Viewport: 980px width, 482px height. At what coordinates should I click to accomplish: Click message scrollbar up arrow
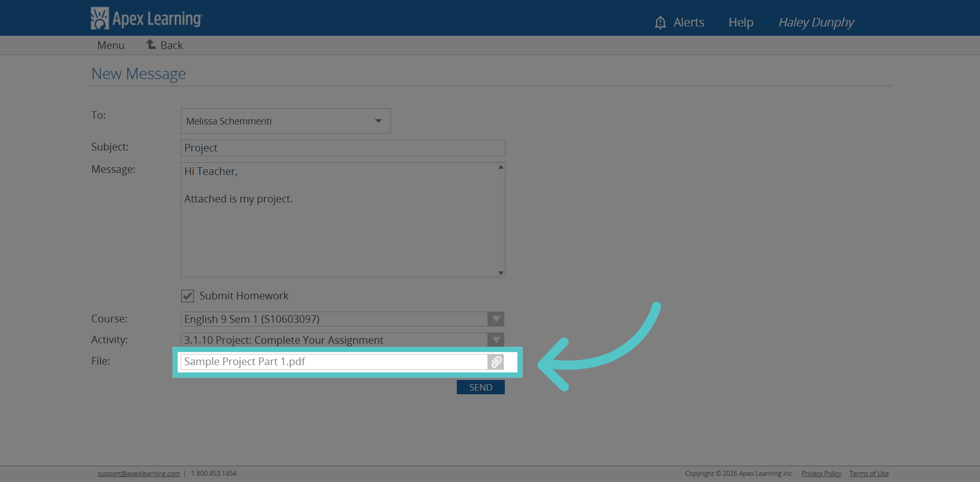[501, 167]
